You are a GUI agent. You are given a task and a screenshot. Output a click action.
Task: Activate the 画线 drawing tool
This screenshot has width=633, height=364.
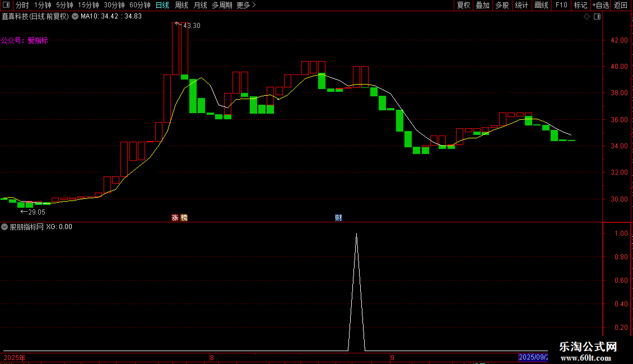coord(541,5)
